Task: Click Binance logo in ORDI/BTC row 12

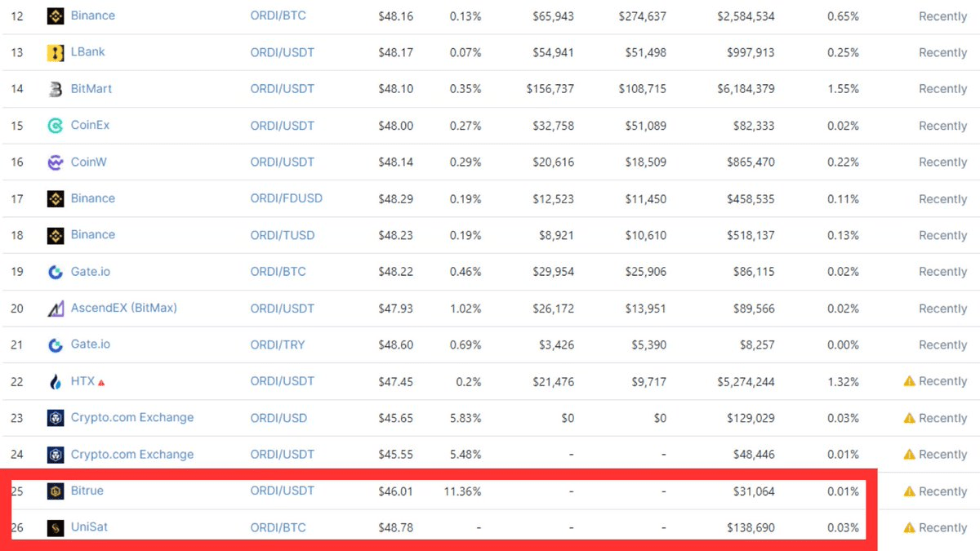Action: click(x=56, y=16)
